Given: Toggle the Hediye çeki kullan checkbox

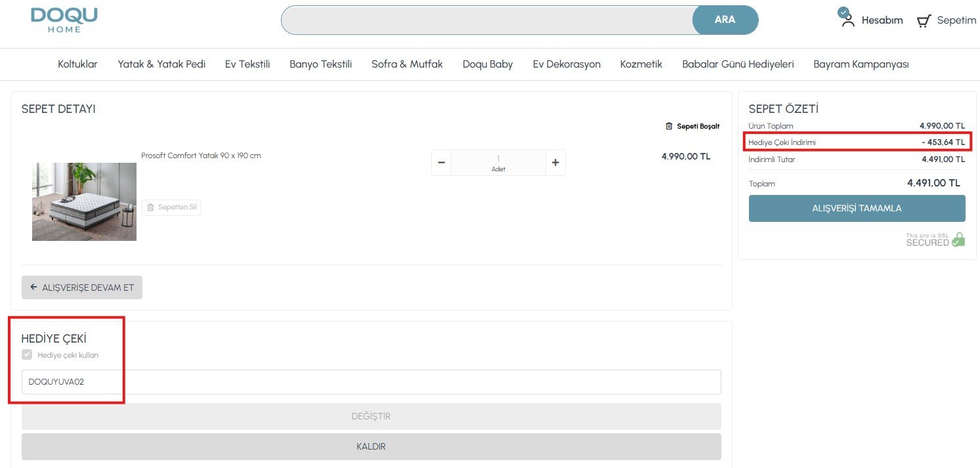Looking at the screenshot, I should tap(27, 355).
